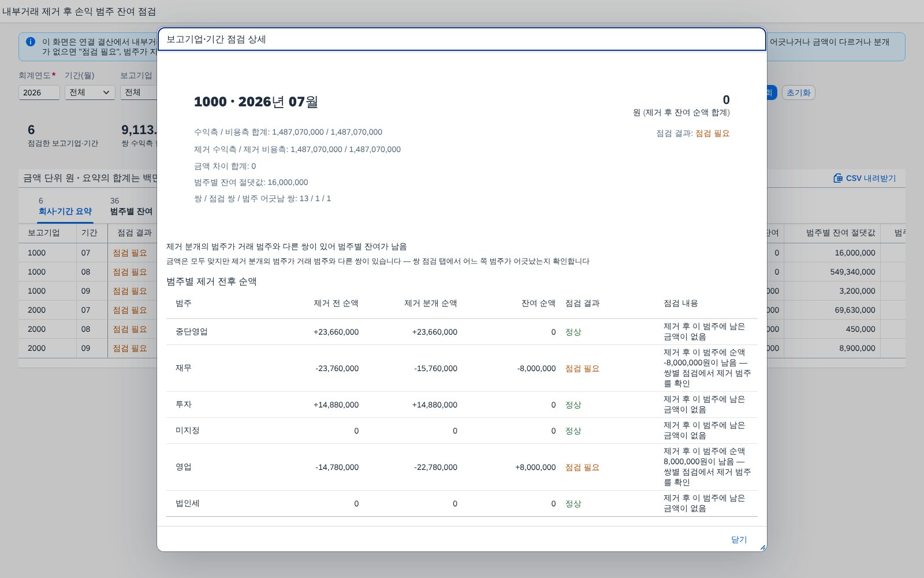This screenshot has width=924, height=578.
Task: Select the background row 1000 period 09
Action: coord(87,291)
